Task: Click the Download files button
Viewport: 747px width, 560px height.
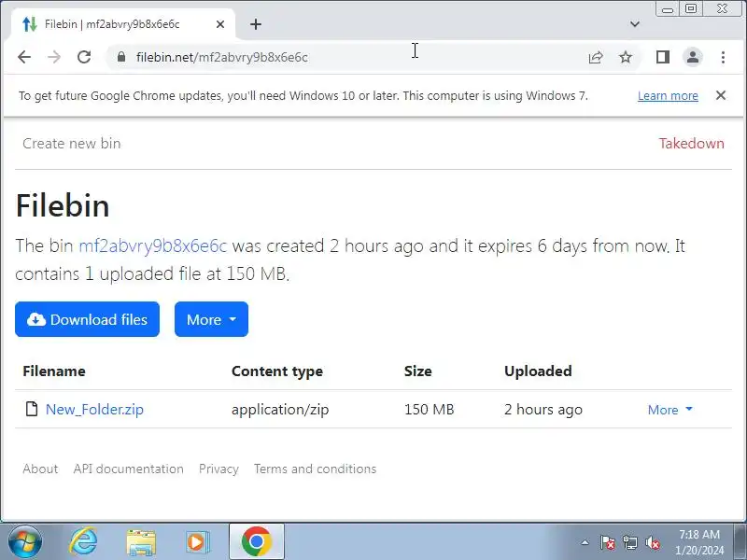Action: 87,319
